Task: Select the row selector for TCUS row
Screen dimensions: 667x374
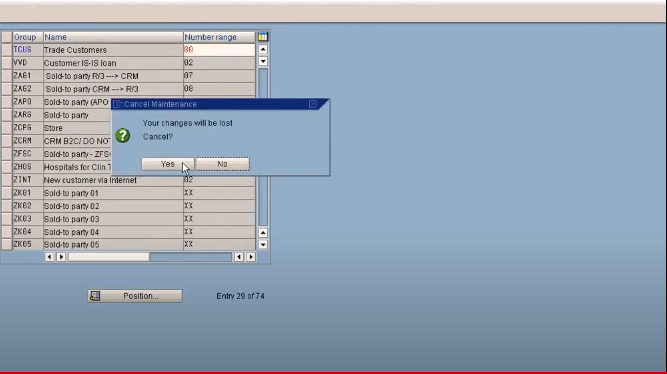Action: pos(6,50)
